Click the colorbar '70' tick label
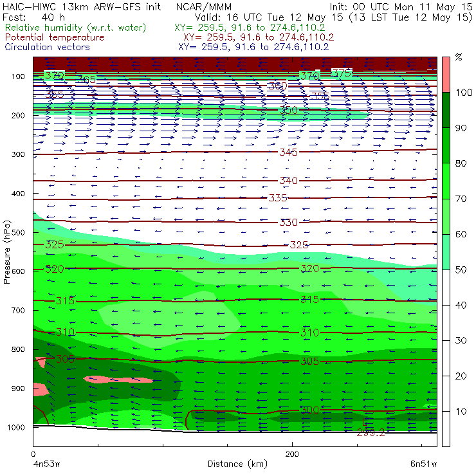Viewport: 476px width, 476px height. click(x=461, y=199)
